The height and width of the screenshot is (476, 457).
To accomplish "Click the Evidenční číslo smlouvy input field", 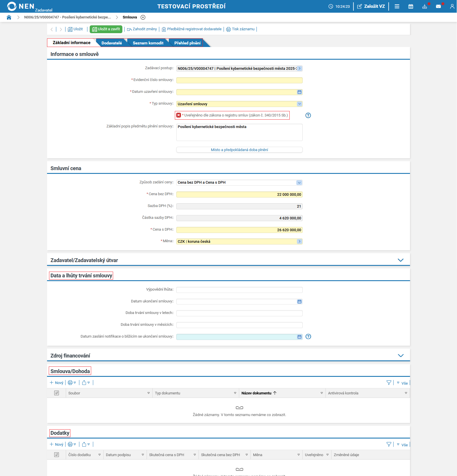I will tap(239, 80).
